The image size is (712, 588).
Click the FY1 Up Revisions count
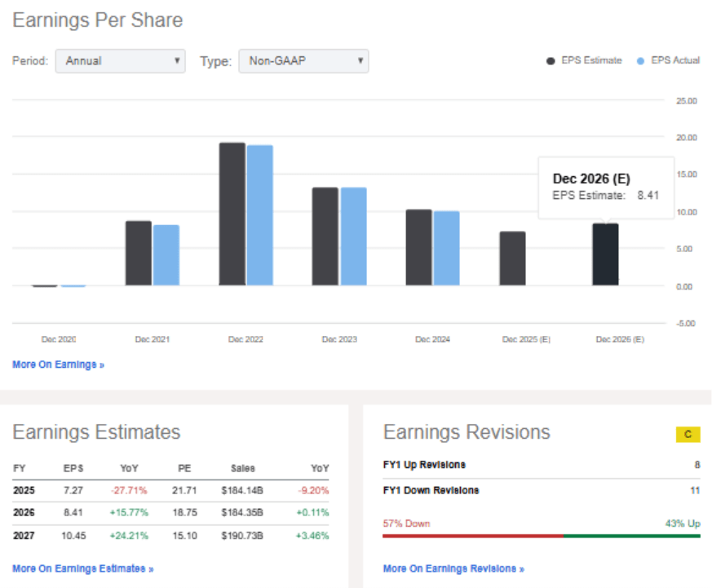[697, 464]
